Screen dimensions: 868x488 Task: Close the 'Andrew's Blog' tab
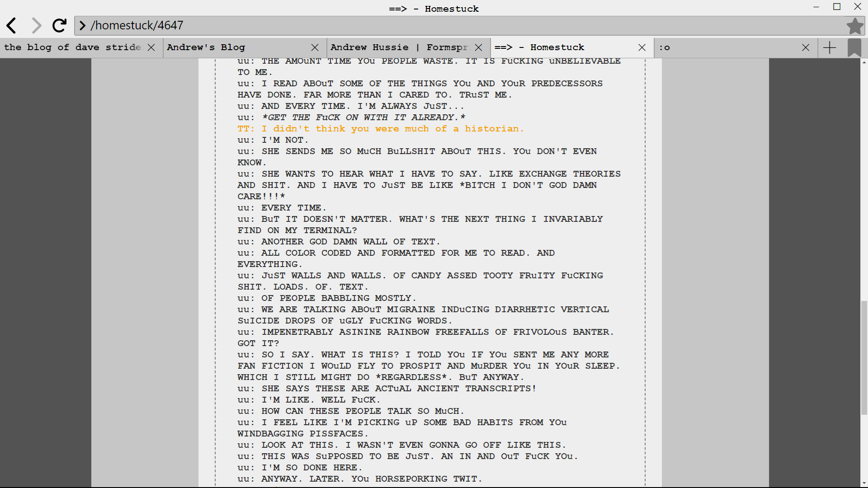pos(315,47)
